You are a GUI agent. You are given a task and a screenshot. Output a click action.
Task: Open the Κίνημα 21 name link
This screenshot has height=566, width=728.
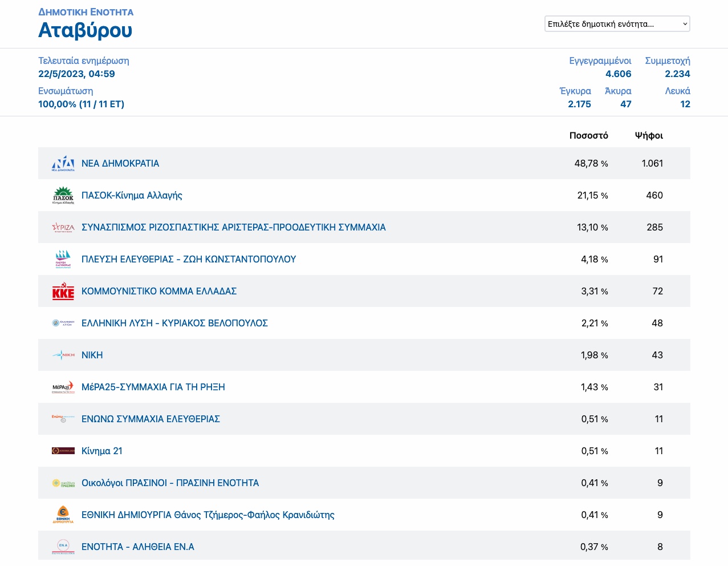[102, 451]
